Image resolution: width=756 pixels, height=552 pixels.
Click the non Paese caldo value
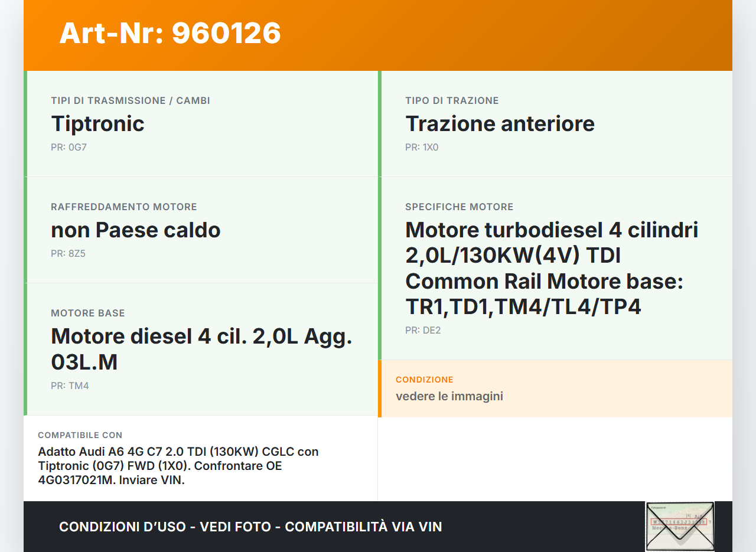pyautogui.click(x=136, y=230)
